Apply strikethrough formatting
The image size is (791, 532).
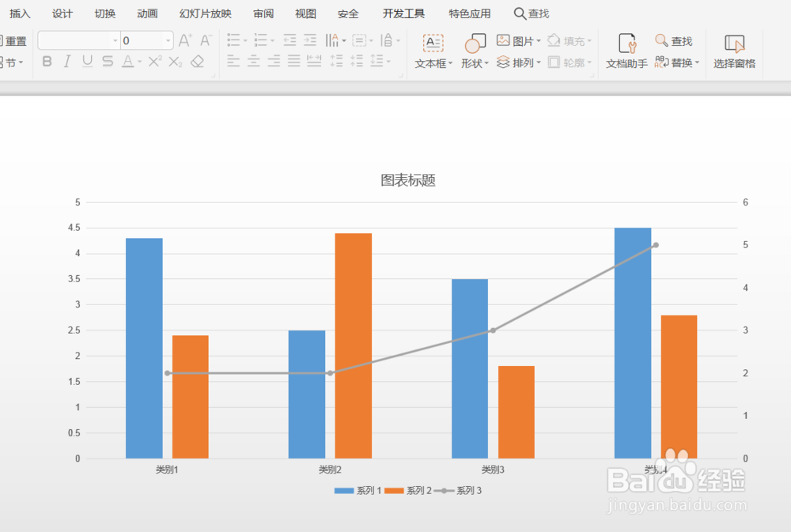[108, 62]
